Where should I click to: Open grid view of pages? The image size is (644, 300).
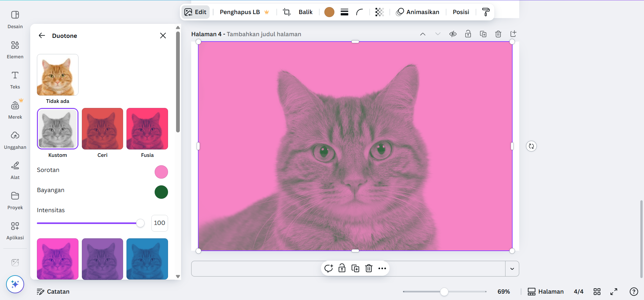(x=597, y=292)
